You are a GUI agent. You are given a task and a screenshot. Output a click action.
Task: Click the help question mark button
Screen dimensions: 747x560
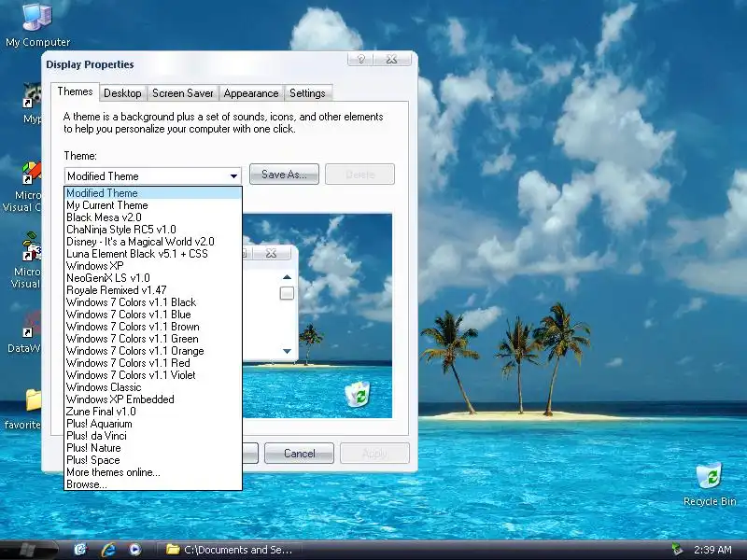click(x=360, y=59)
